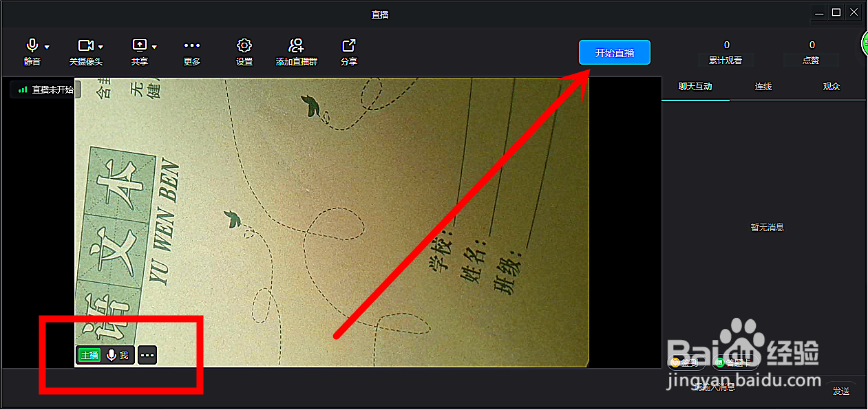Open the 更多 three-dot menu
This screenshot has width=868, height=410.
click(x=192, y=45)
